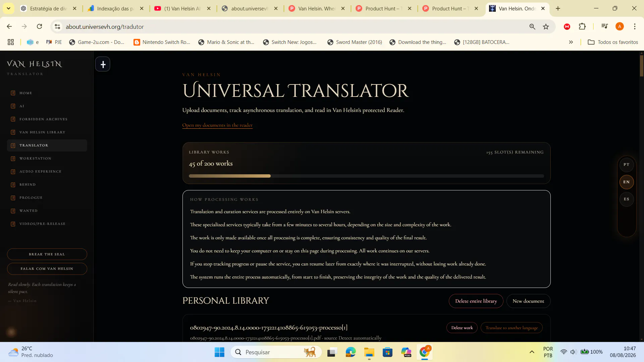The height and width of the screenshot is (362, 644).
Task: Click the Van Helsin Translator logo
Action: [35, 67]
